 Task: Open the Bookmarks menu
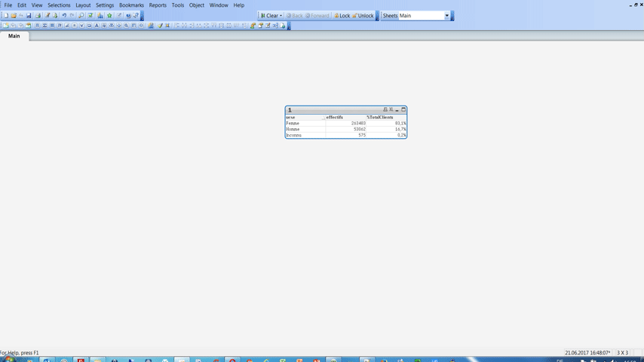(131, 5)
